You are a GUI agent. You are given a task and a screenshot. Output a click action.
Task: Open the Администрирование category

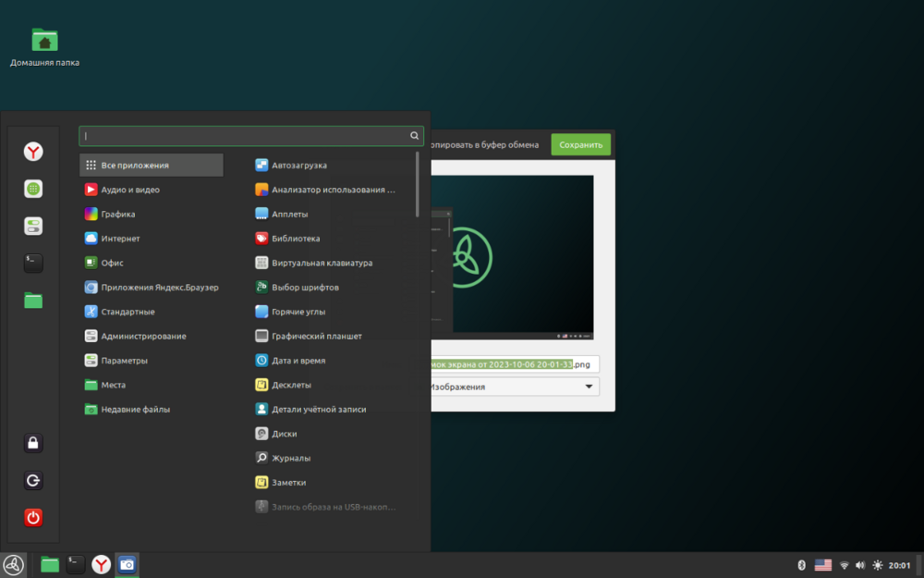pos(143,336)
